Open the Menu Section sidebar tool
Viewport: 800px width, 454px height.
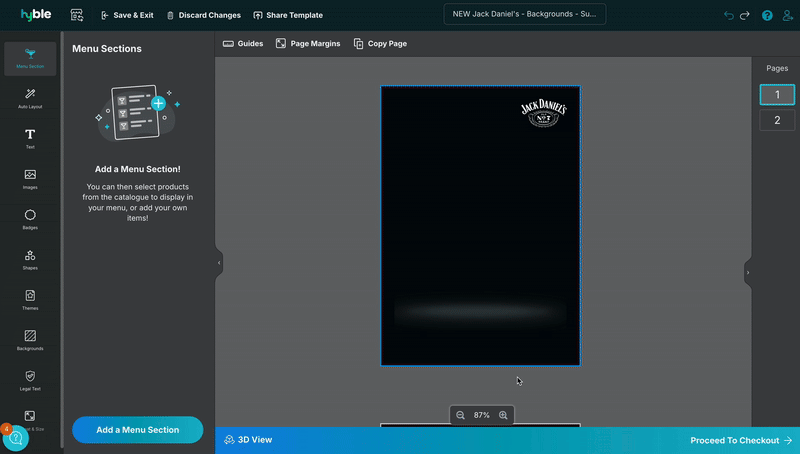pos(30,59)
